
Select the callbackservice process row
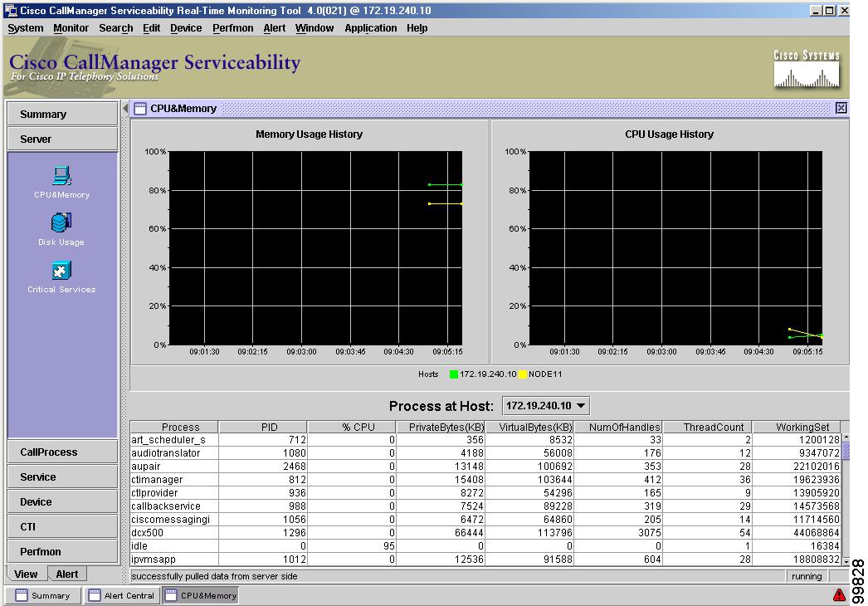click(x=485, y=506)
